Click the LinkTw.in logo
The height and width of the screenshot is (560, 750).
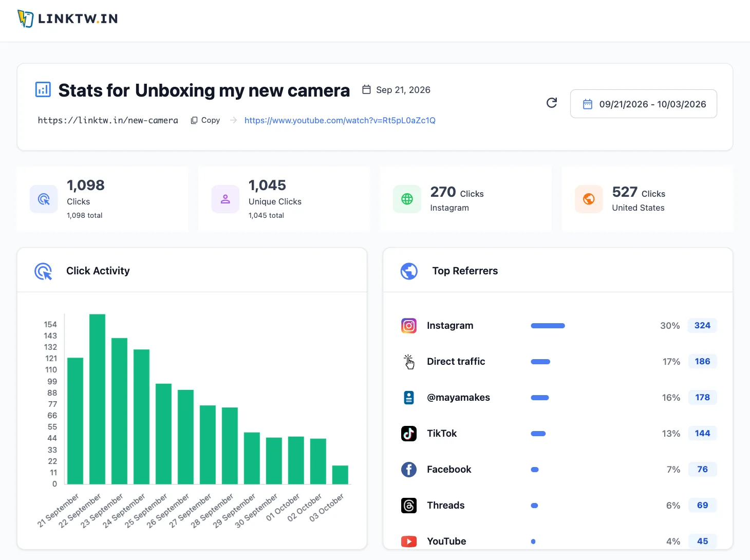point(68,18)
